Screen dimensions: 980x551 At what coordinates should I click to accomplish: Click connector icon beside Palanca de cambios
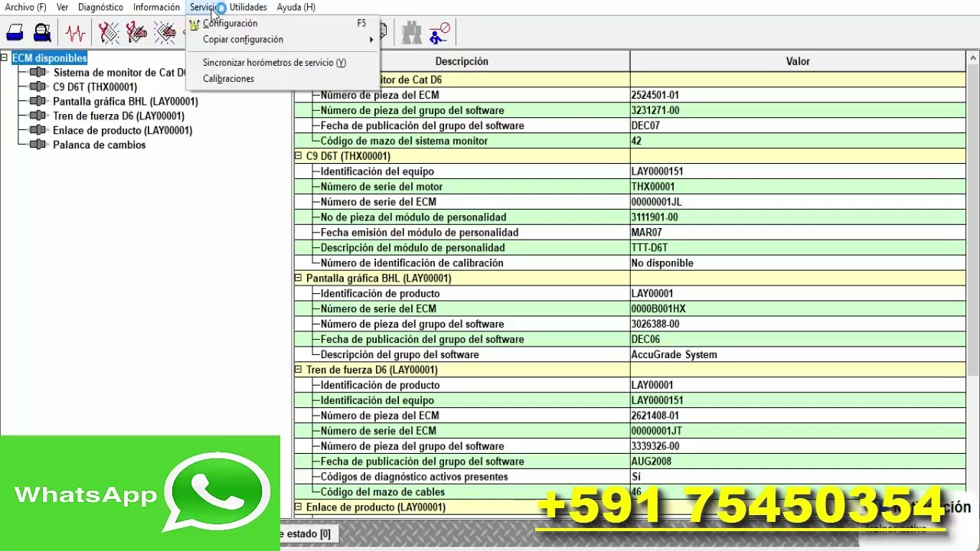[x=38, y=145]
